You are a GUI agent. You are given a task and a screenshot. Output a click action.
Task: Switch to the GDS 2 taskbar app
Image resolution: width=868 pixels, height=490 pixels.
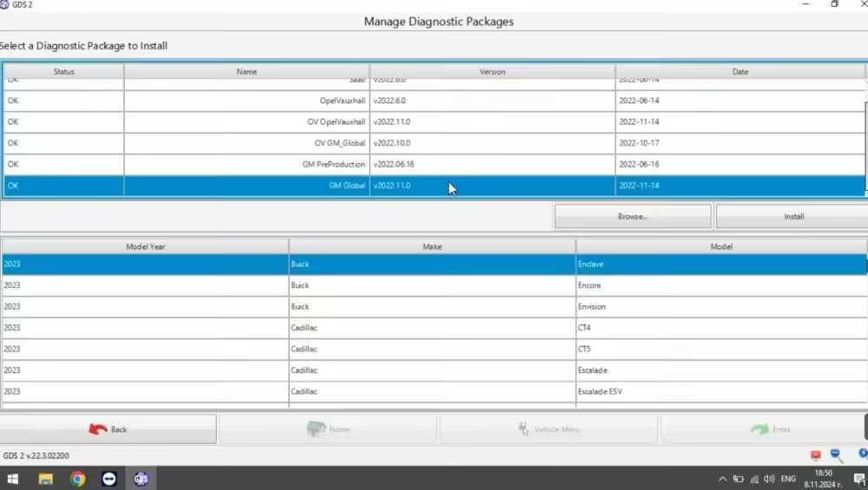pyautogui.click(x=141, y=479)
